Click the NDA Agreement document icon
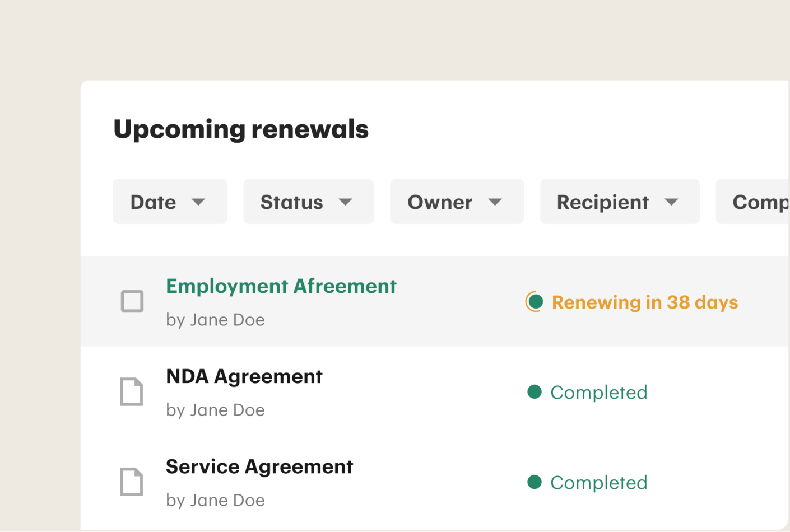Image resolution: width=790 pixels, height=532 pixels. (x=132, y=391)
